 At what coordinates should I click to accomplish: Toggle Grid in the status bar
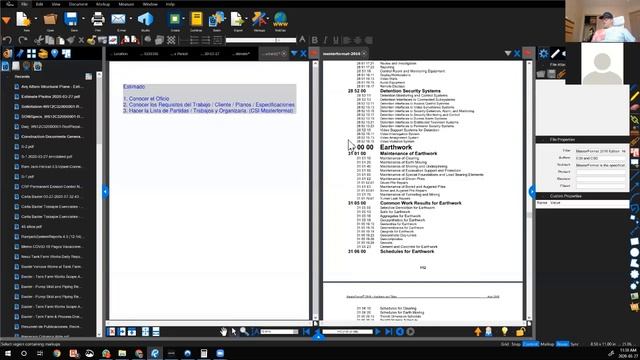point(505,344)
